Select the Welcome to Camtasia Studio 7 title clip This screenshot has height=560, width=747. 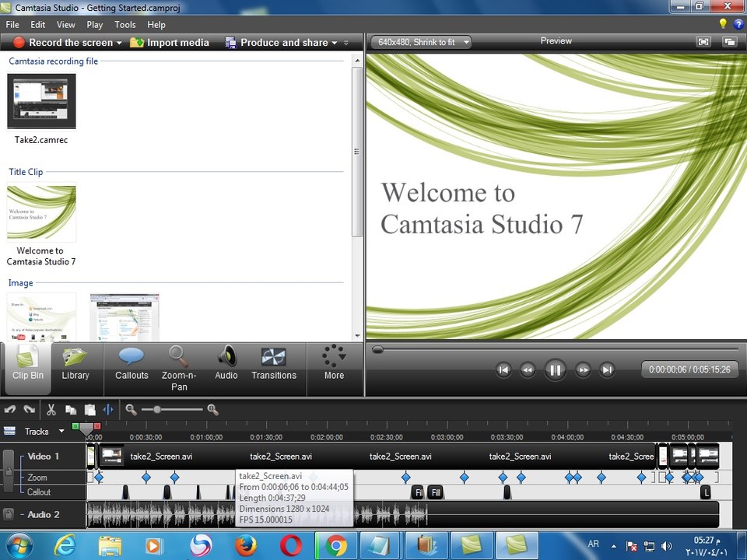(x=41, y=212)
